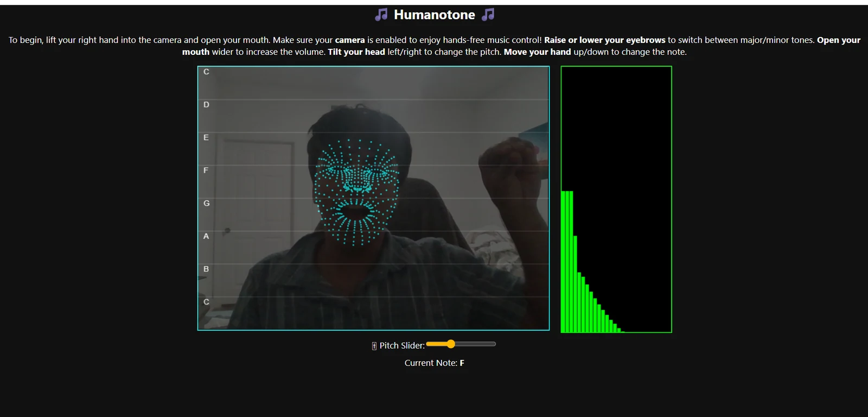Click the bottom C note label
868x417 pixels.
206,302
